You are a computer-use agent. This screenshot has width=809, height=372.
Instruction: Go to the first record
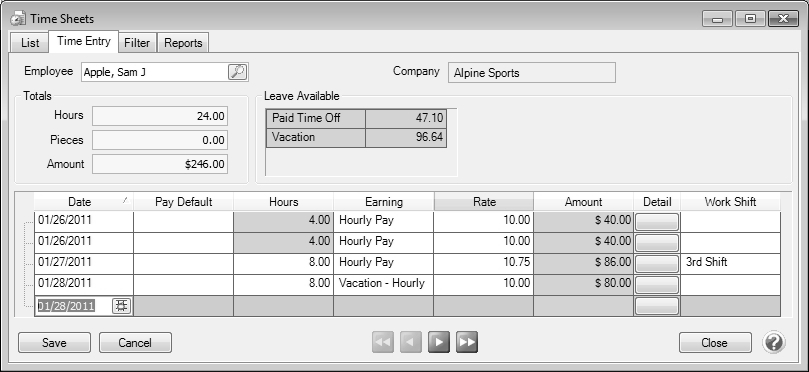[383, 342]
